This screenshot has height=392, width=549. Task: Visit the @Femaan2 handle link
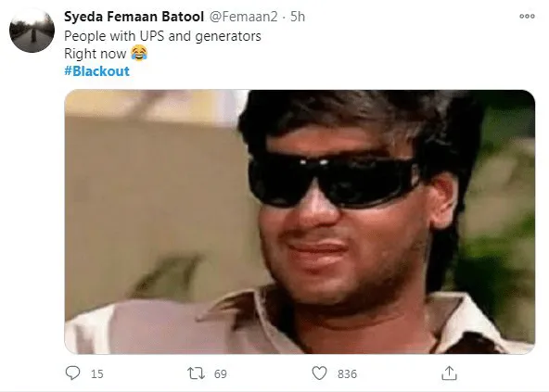(x=243, y=17)
